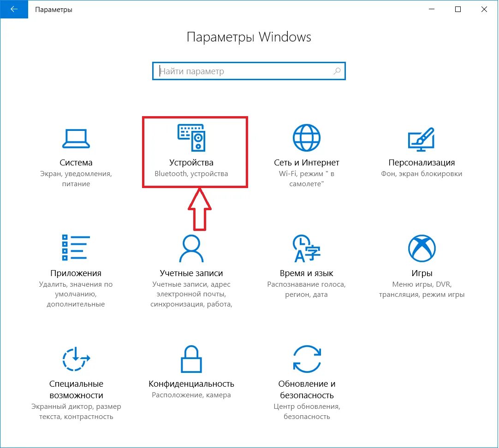
Task: Click the Игры heading
Action: point(422,273)
